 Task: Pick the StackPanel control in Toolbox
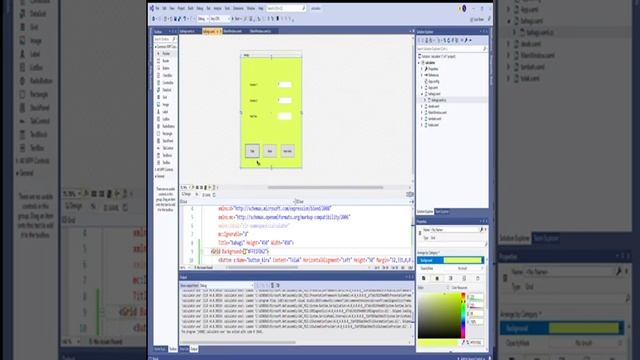pos(166,141)
